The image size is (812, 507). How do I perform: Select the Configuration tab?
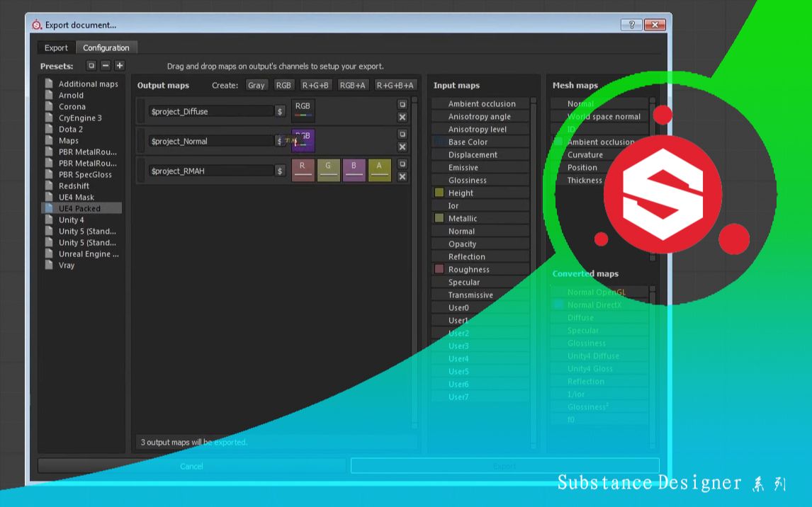click(106, 47)
